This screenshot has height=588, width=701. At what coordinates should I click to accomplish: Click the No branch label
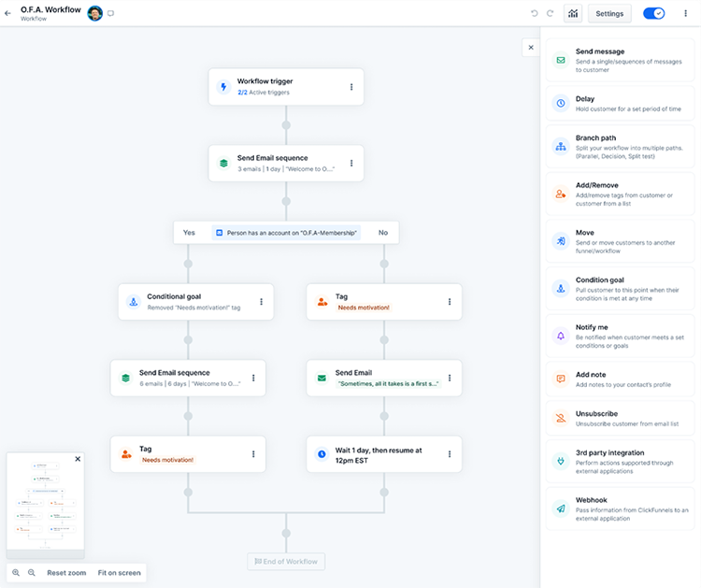coord(383,233)
